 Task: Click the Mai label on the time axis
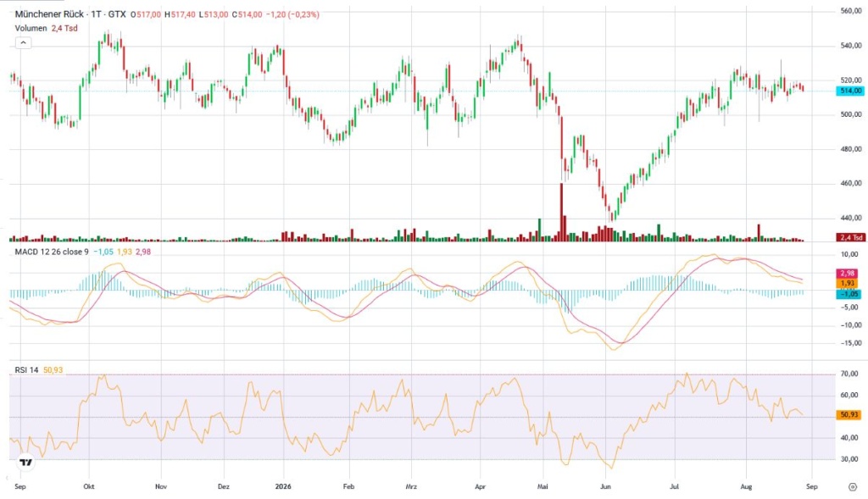point(542,487)
